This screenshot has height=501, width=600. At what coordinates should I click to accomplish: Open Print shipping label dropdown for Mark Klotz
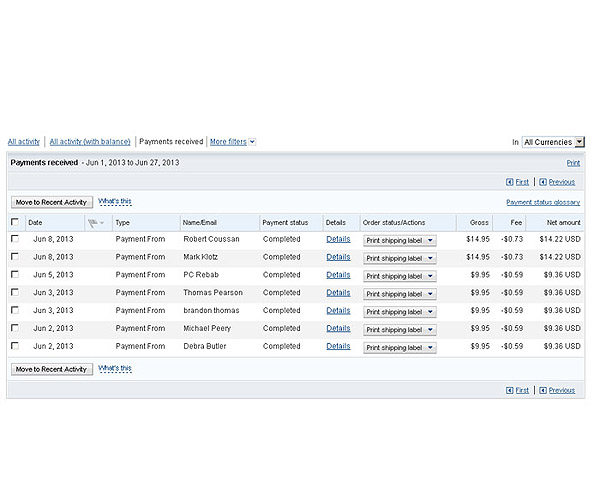[400, 258]
